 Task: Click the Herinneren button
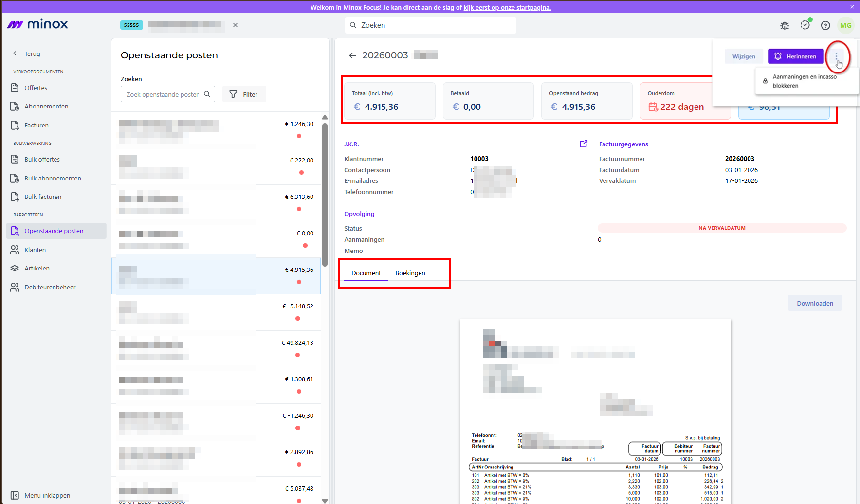(796, 56)
